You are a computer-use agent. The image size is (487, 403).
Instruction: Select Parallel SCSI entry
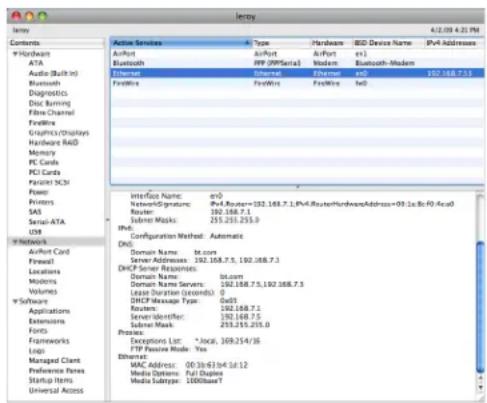tap(49, 182)
